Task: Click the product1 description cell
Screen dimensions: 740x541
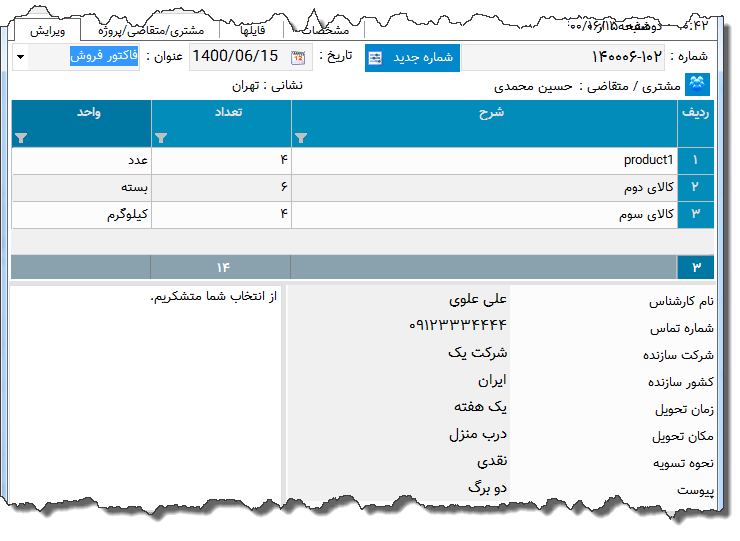Action: pos(485,161)
